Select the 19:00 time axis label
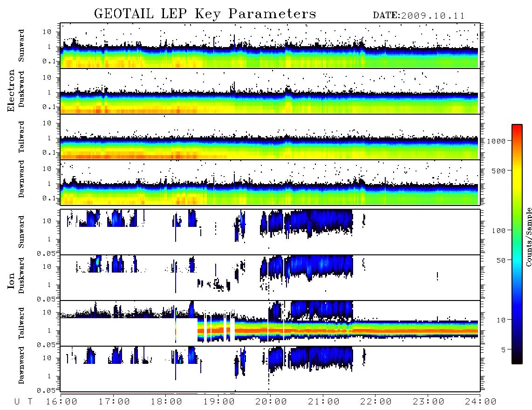 click(x=219, y=402)
